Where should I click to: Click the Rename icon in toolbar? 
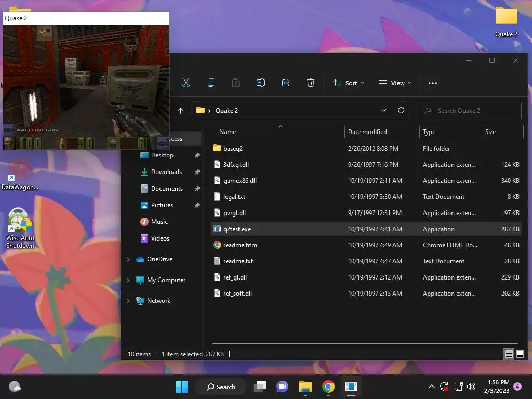coord(261,83)
